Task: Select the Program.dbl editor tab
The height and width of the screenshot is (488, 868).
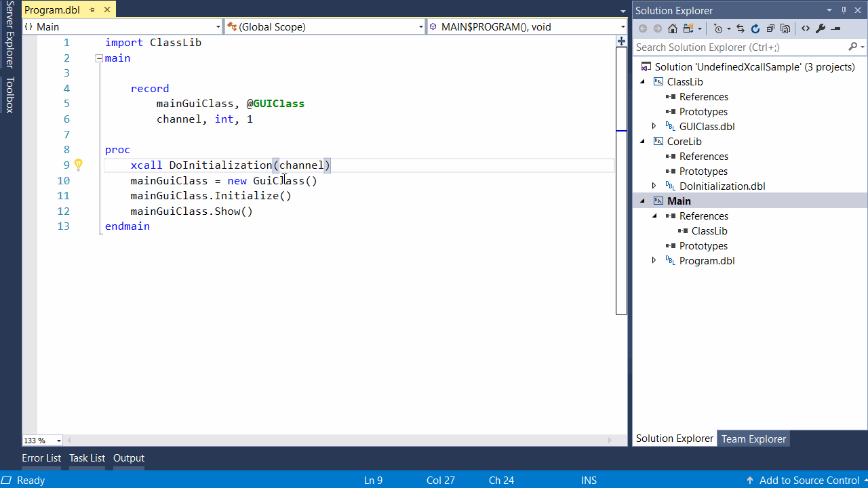Action: (52, 9)
